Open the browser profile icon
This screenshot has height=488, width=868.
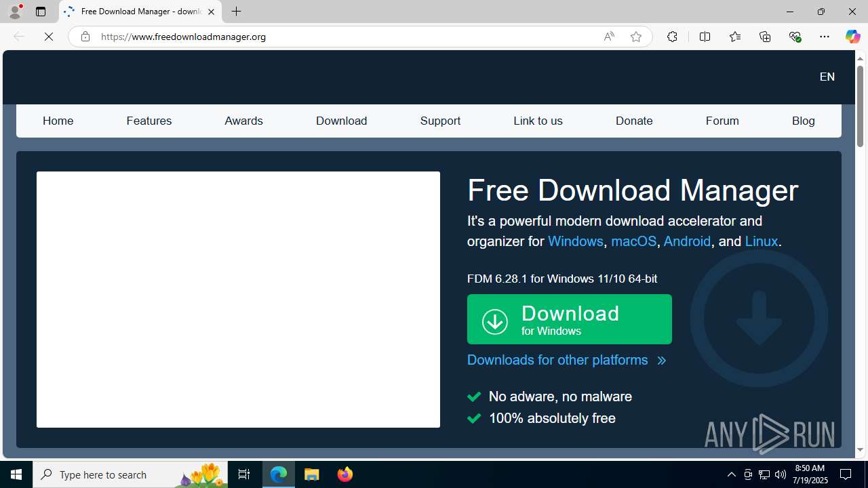pyautogui.click(x=15, y=12)
